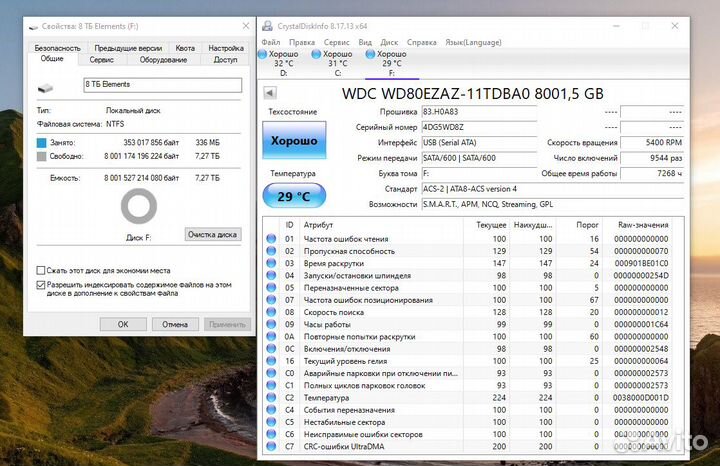Image resolution: width=720 pixels, height=466 pixels.
Task: Click status orb for attribute C0 row
Action: point(271,373)
